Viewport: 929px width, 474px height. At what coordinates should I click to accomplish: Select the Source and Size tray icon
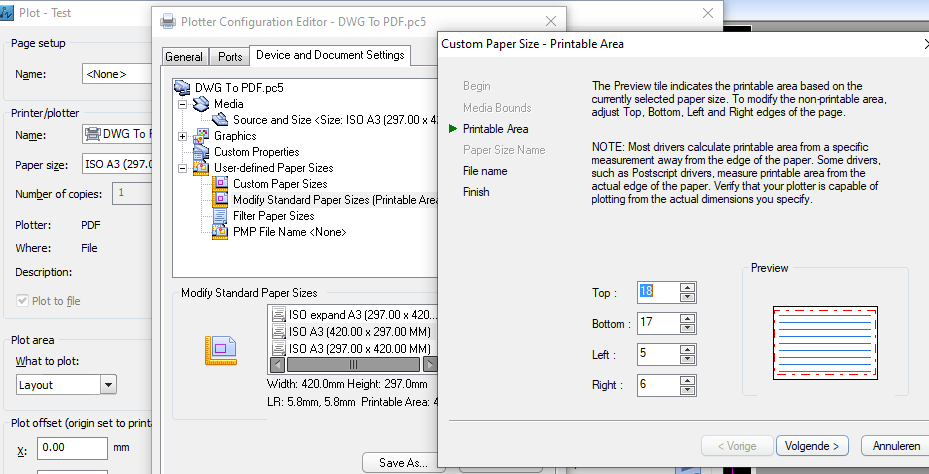pyautogui.click(x=222, y=120)
